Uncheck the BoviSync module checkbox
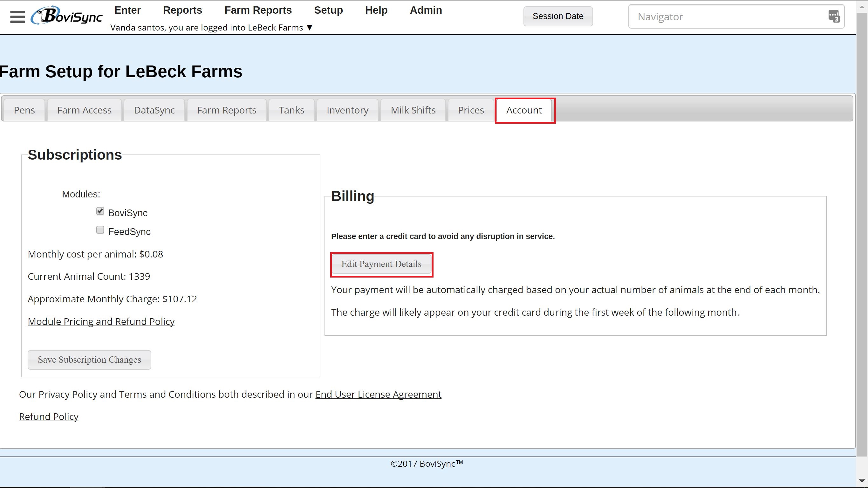Screen dimensions: 868x488 100,211
